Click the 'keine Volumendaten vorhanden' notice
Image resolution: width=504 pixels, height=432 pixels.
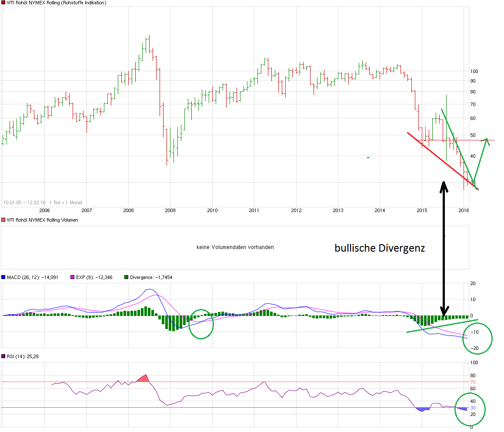pos(235,247)
